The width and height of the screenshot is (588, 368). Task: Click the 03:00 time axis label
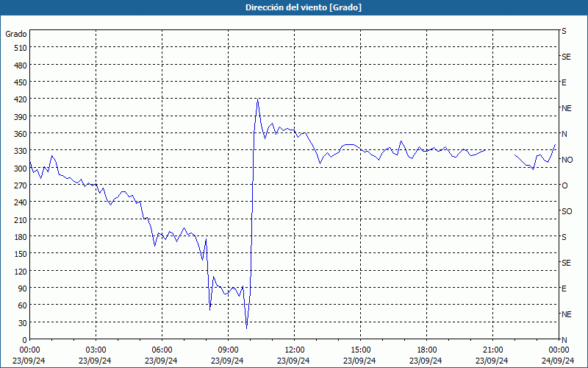coord(96,350)
